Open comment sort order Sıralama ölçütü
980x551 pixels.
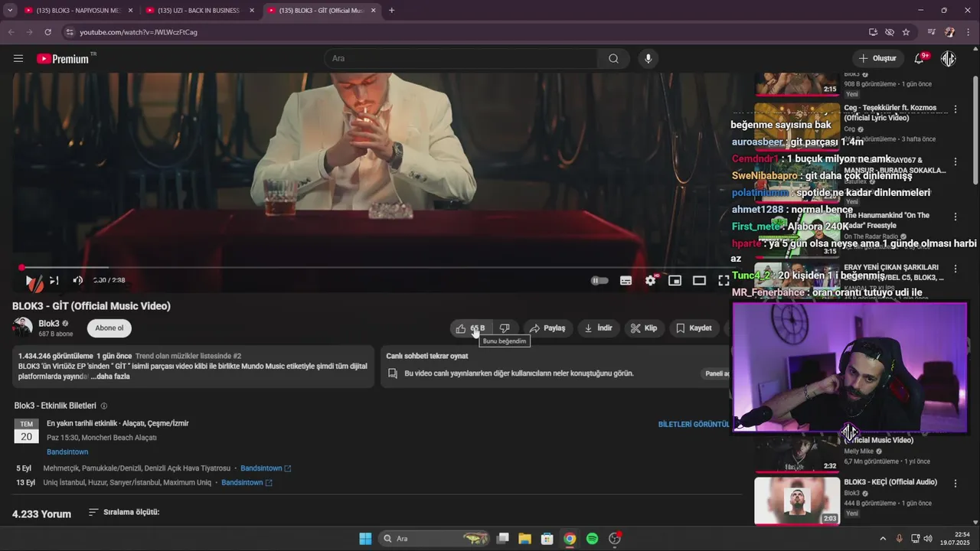(123, 512)
